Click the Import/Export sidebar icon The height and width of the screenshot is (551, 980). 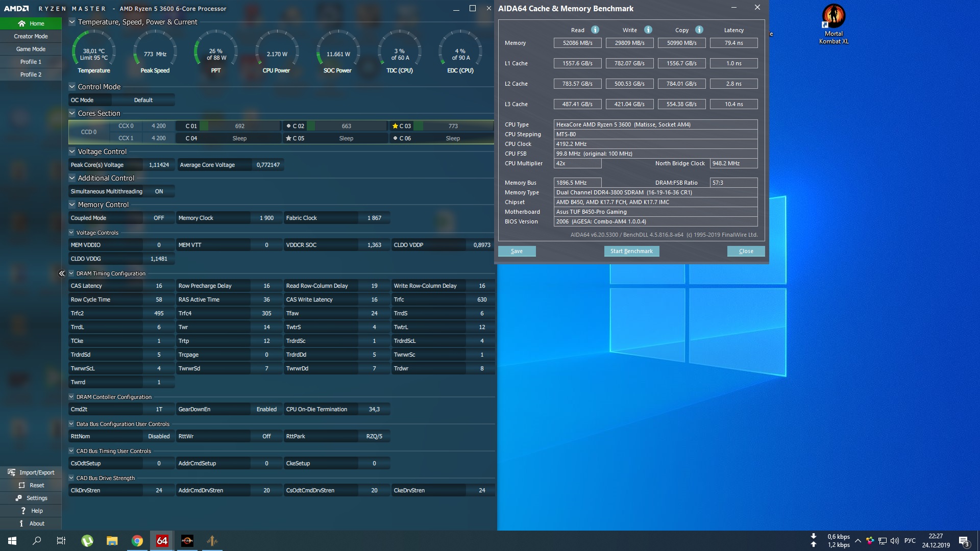coord(12,472)
